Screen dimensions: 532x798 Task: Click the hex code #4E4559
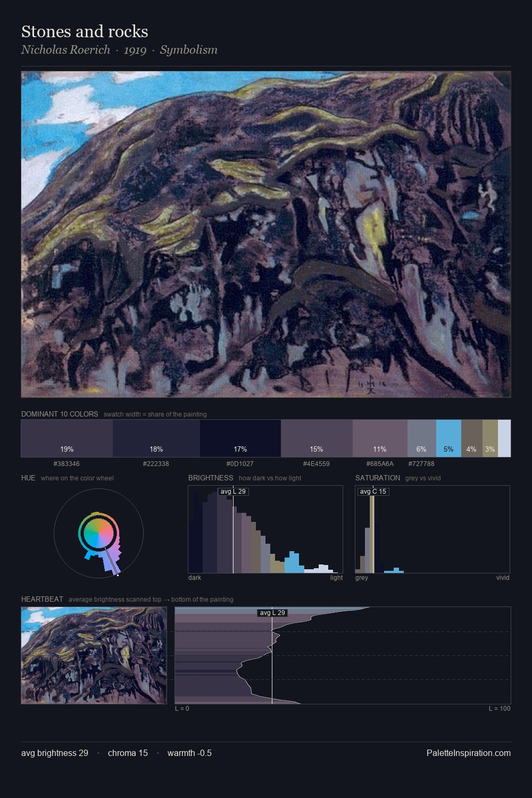[317, 464]
